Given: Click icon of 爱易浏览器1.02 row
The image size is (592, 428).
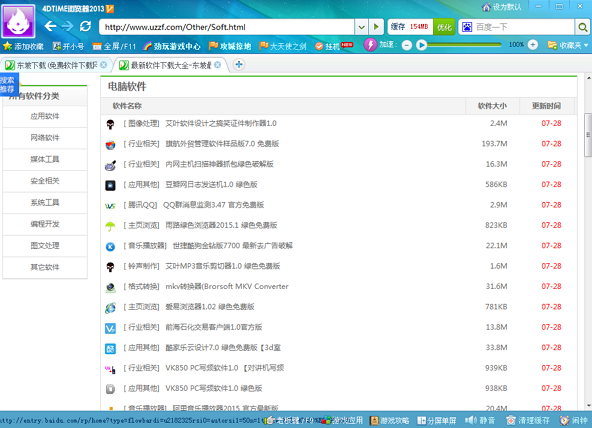Looking at the screenshot, I should click(x=110, y=308).
